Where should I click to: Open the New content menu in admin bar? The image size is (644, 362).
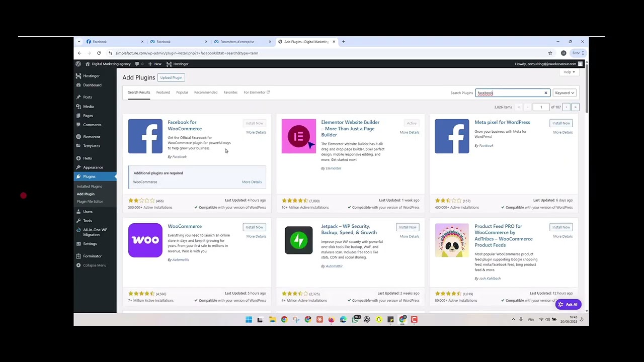pos(155,64)
